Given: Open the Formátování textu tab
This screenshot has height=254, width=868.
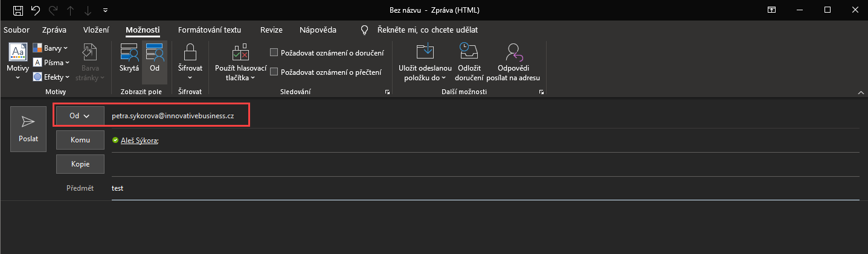Looking at the screenshot, I should [210, 30].
